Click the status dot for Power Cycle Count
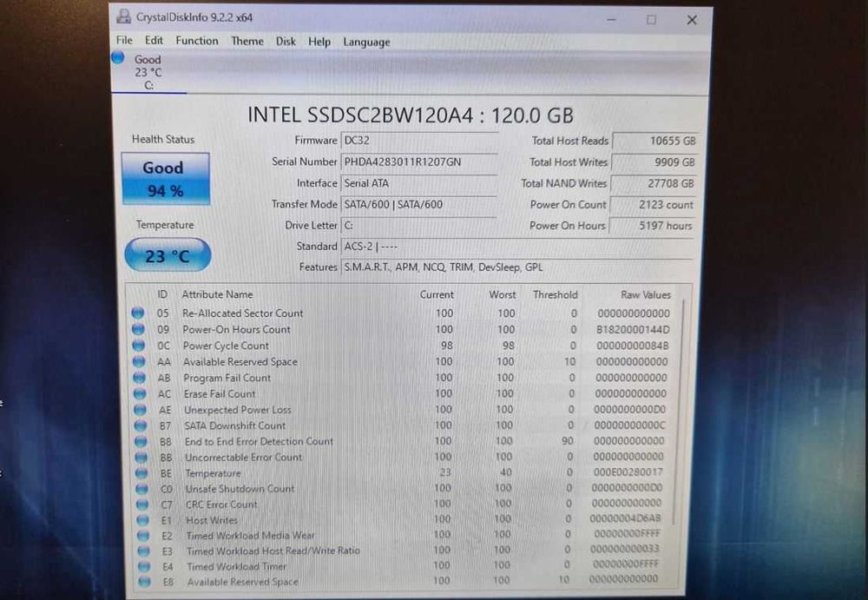Viewport: 868px width, 600px height. click(x=138, y=346)
